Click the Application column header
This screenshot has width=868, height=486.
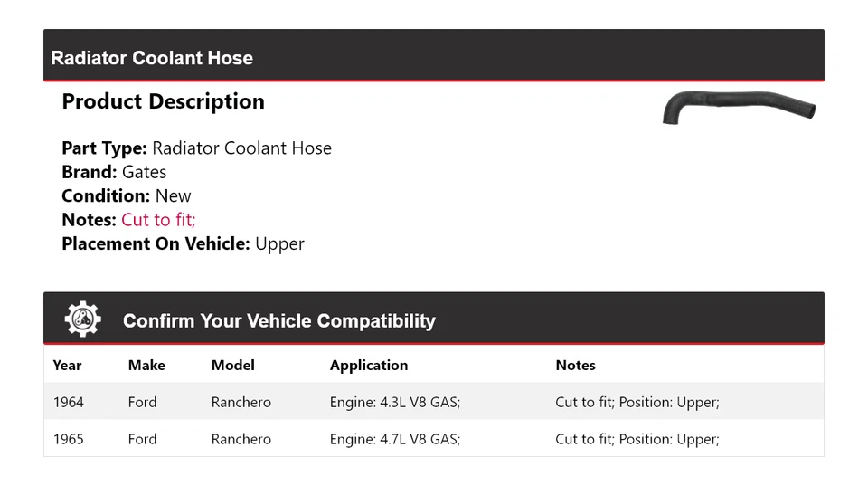pos(368,366)
